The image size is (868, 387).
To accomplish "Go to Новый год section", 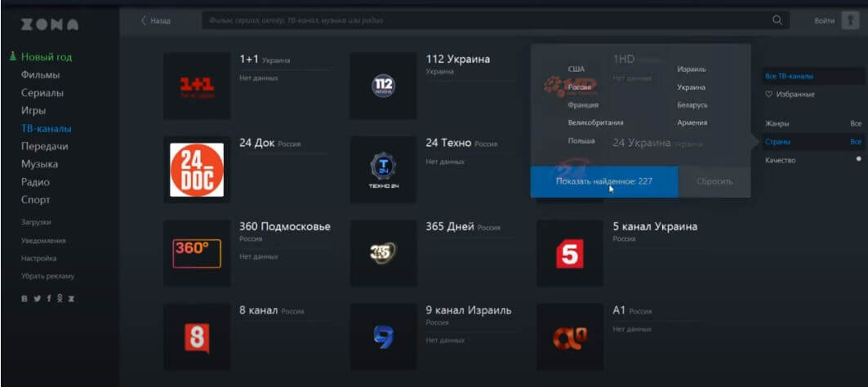I will [46, 57].
